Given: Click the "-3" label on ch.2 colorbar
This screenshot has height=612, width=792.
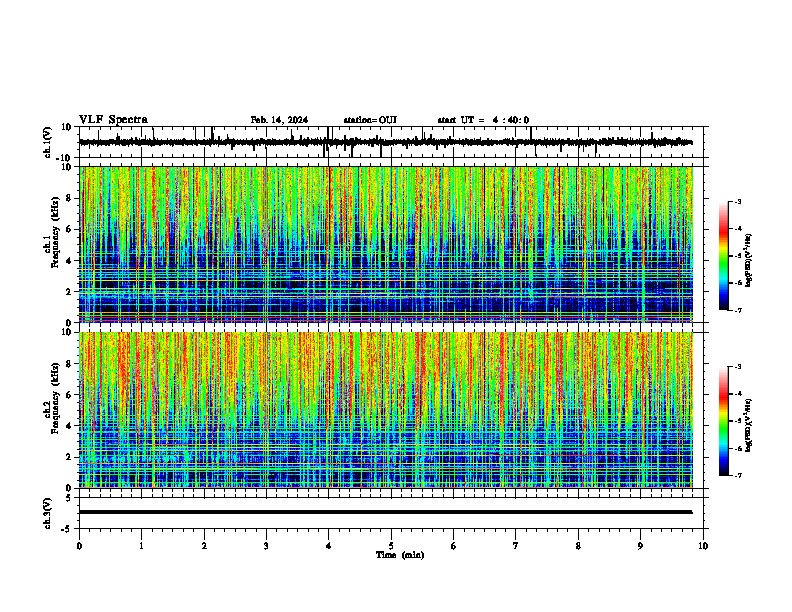Looking at the screenshot, I should [x=737, y=367].
